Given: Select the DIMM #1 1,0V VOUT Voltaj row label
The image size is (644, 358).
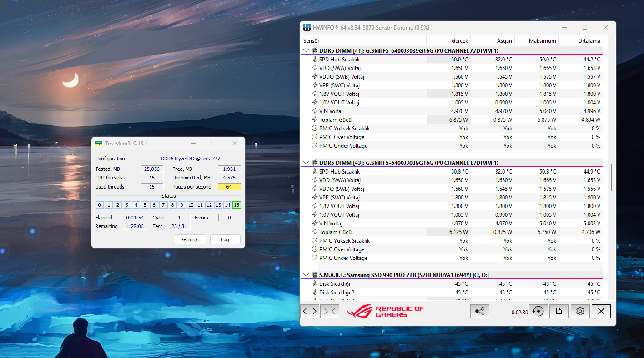Looking at the screenshot, I should point(339,103).
